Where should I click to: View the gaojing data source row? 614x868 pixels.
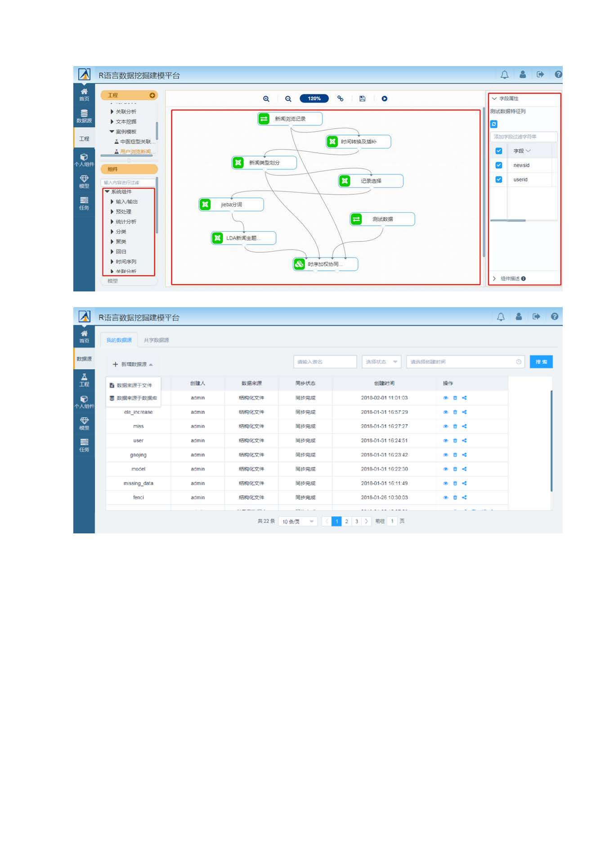click(445, 455)
